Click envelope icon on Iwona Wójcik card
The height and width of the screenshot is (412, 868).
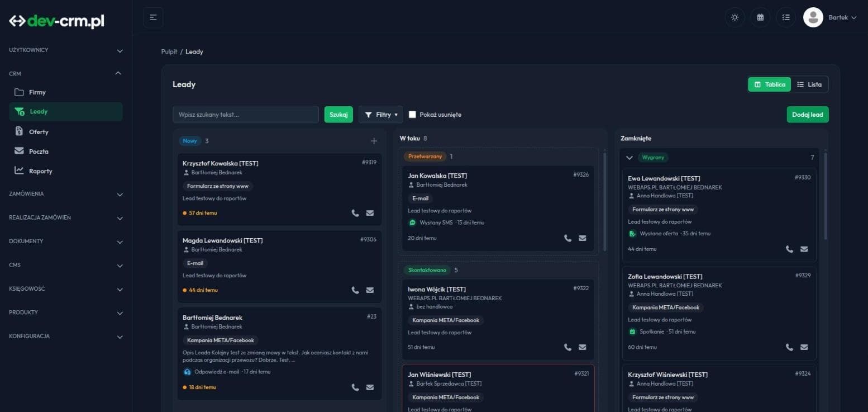pyautogui.click(x=583, y=347)
